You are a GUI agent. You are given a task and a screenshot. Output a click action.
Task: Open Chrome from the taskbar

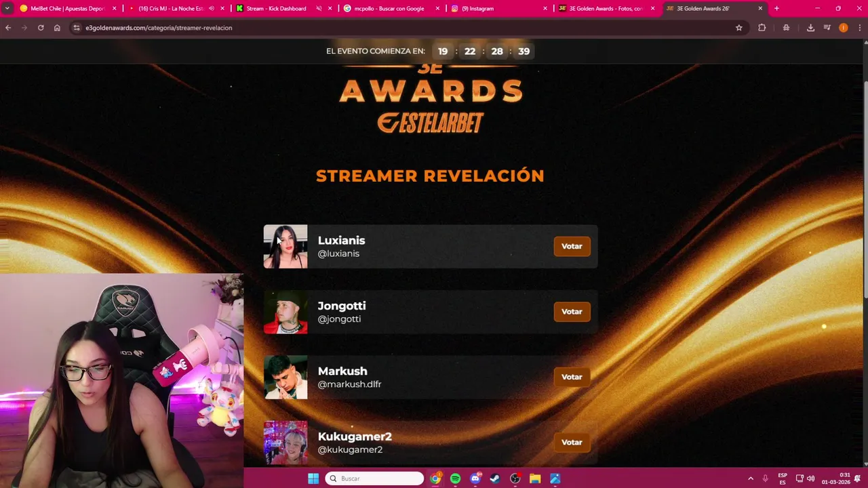(x=435, y=479)
